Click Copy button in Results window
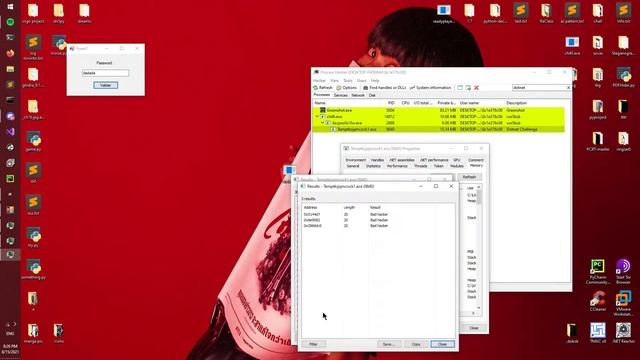The width and height of the screenshot is (640, 360). tap(416, 344)
